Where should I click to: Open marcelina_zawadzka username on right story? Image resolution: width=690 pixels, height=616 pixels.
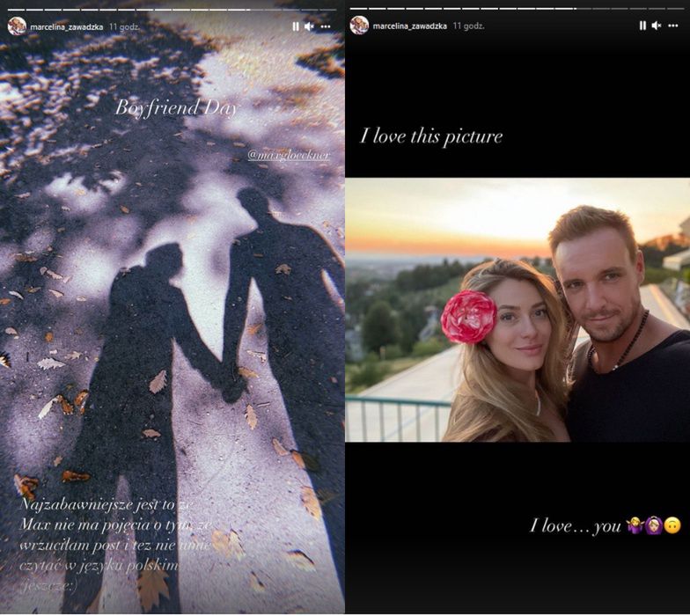[x=410, y=26]
